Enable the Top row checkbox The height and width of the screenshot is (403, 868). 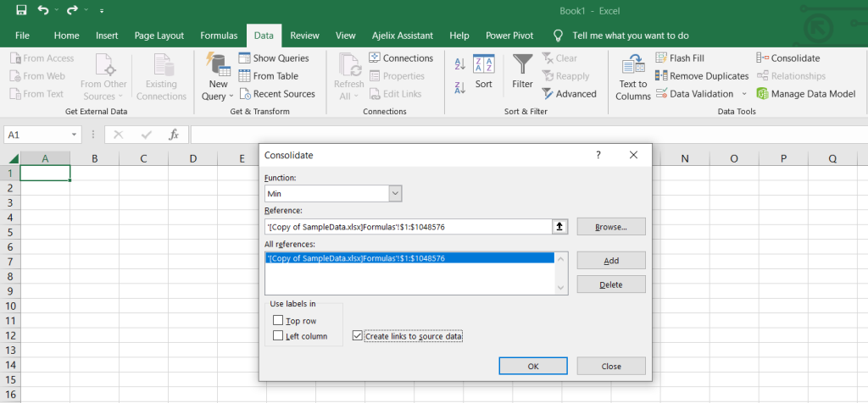coord(278,321)
